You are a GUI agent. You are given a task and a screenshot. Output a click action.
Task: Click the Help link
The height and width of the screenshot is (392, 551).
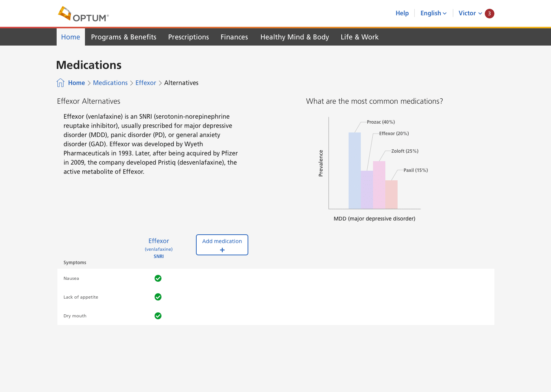[402, 13]
